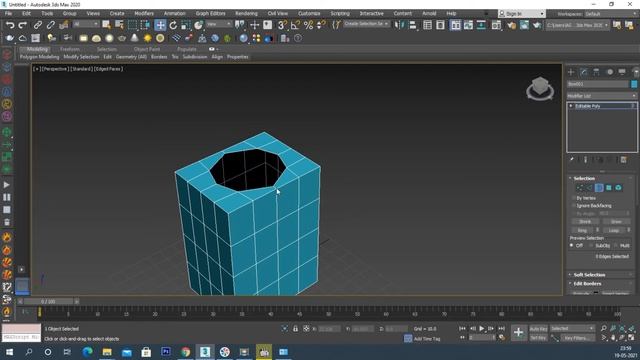Viewport: 640px width, 360px height.
Task: Click the Selection Lock toggle padlock icon
Action: pos(295,329)
